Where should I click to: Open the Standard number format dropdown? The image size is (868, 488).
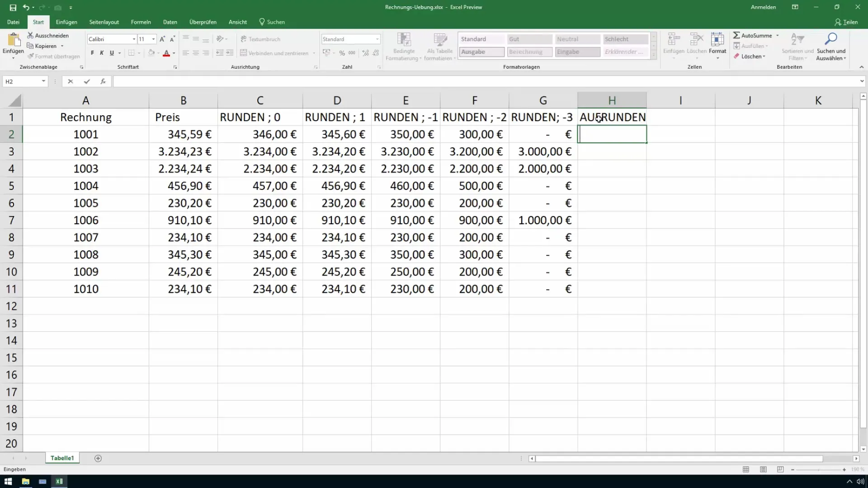pos(377,39)
